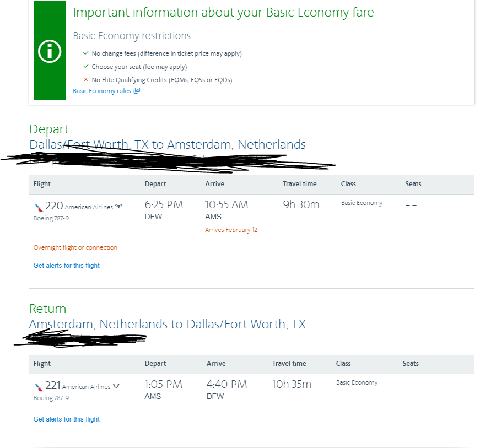Select flight number 221

coord(53,386)
